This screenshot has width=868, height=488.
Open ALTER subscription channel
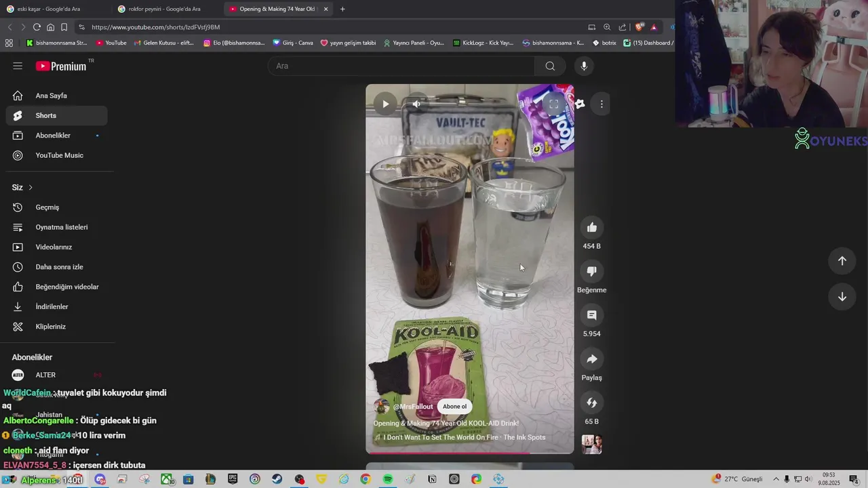coord(56,375)
